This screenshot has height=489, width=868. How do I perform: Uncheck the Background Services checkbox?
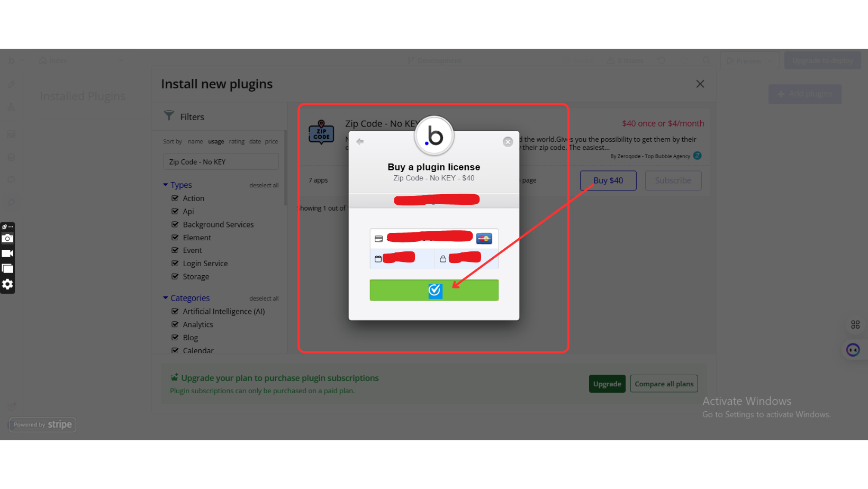pos(175,224)
